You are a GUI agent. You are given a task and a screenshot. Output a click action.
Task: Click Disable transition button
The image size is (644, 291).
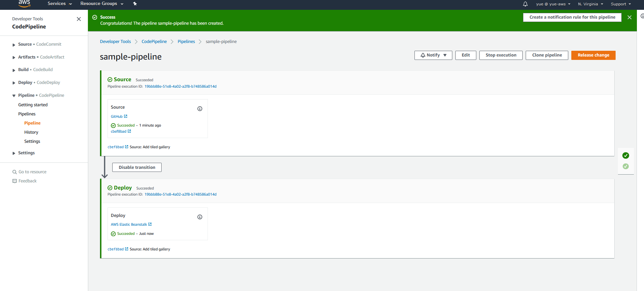(137, 167)
